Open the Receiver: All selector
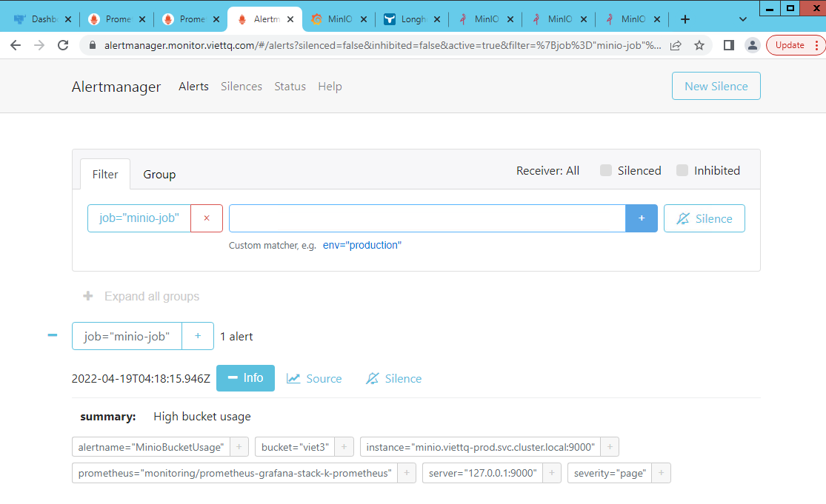Image resolution: width=826 pixels, height=504 pixels. pos(547,170)
